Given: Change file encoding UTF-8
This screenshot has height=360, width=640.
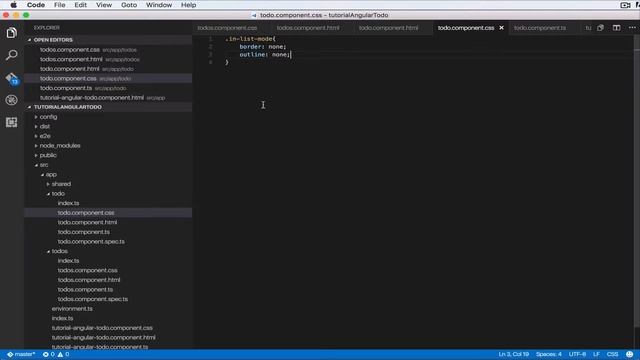Looking at the screenshot, I should 577,354.
